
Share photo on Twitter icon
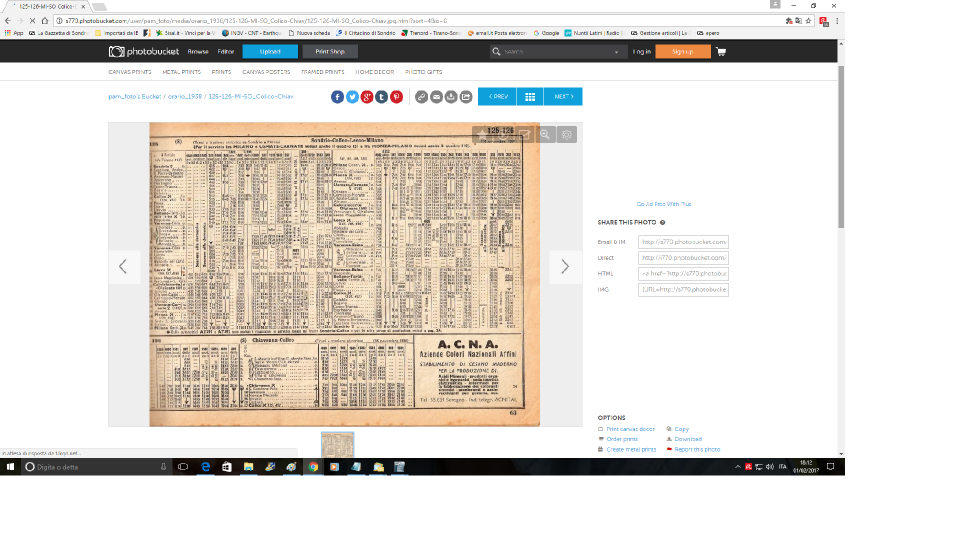pyautogui.click(x=352, y=97)
